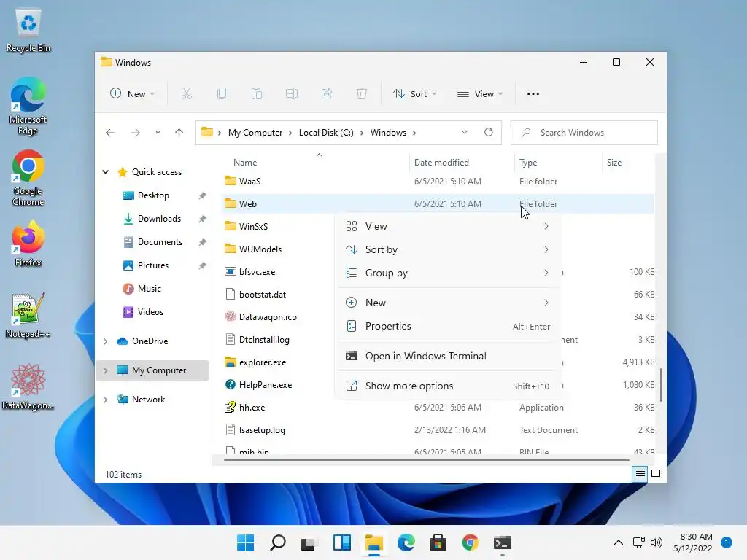Switch to large thumbnails view icon in status bar
The width and height of the screenshot is (747, 560).
point(656,474)
